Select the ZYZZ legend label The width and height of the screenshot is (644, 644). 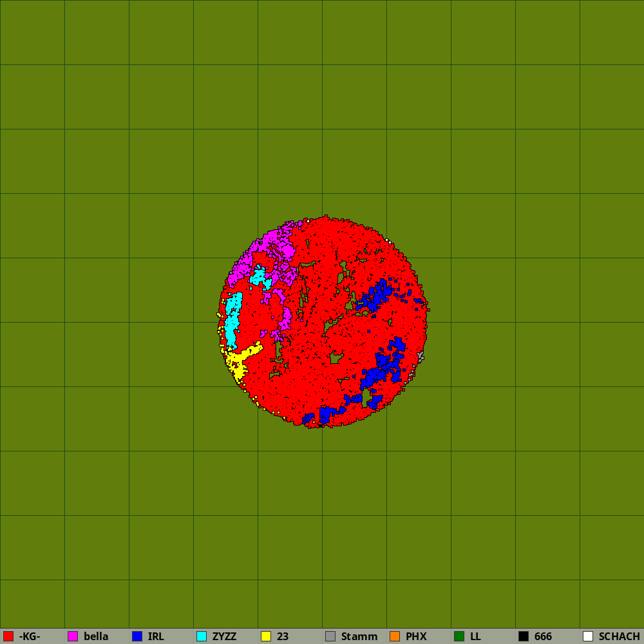click(x=224, y=636)
